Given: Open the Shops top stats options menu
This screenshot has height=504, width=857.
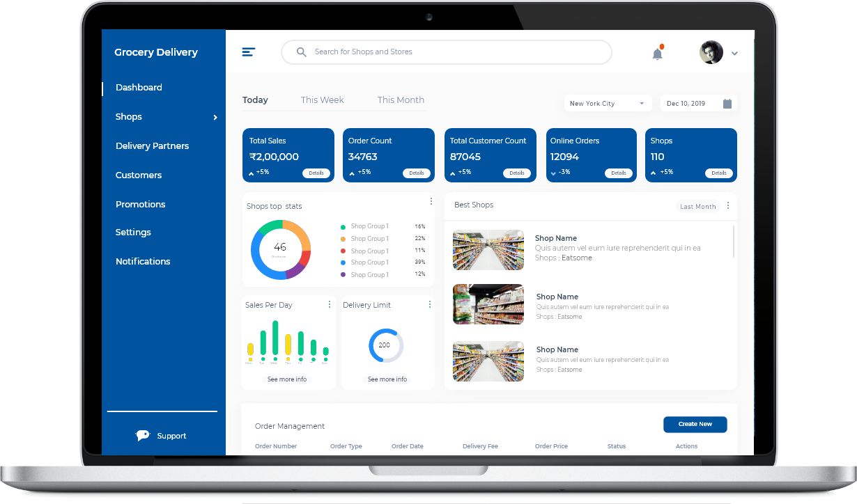Looking at the screenshot, I should (431, 201).
